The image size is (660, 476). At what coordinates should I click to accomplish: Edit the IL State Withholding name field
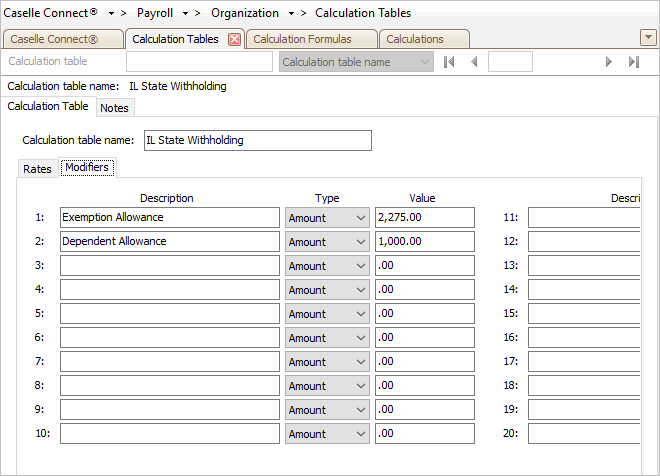pos(258,140)
